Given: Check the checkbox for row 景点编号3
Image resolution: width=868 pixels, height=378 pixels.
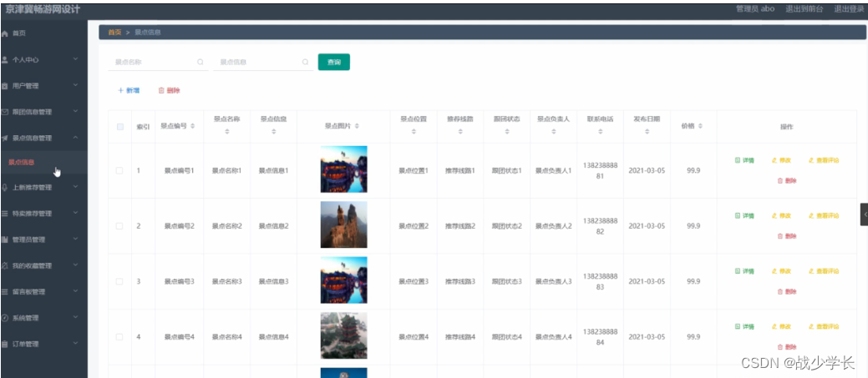Looking at the screenshot, I should [119, 281].
